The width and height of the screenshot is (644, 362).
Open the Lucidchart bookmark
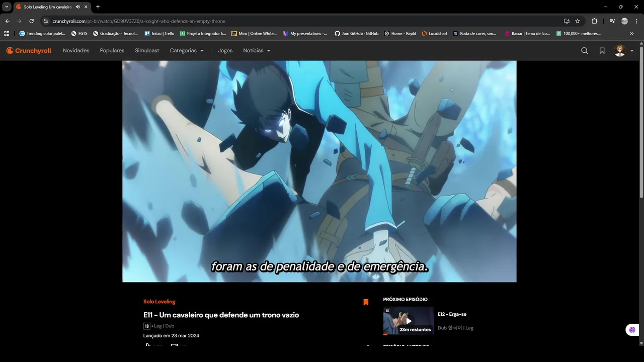click(435, 34)
